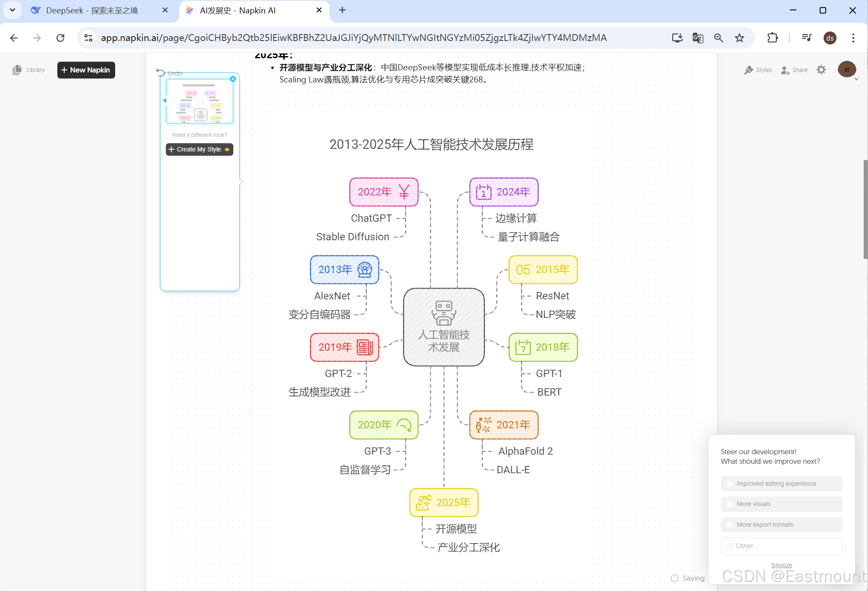Screen dimensions: 868x591
Task: Open the Napkin settings gear
Action: pyautogui.click(x=821, y=70)
